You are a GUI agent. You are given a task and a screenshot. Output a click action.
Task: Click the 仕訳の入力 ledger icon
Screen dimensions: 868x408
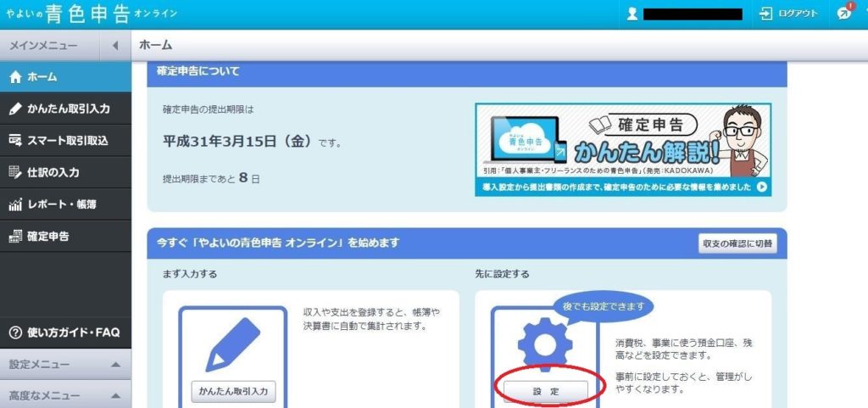click(x=15, y=173)
